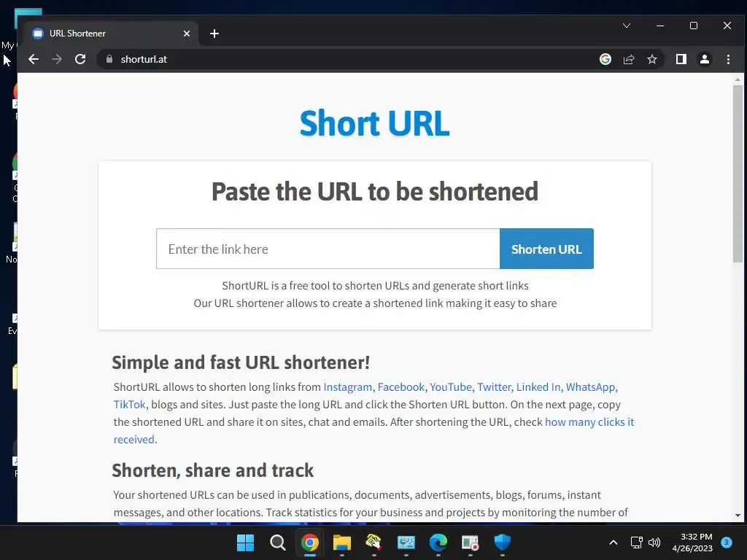Open the Instagram link
Viewport: 747px width, 560px height.
(347, 387)
